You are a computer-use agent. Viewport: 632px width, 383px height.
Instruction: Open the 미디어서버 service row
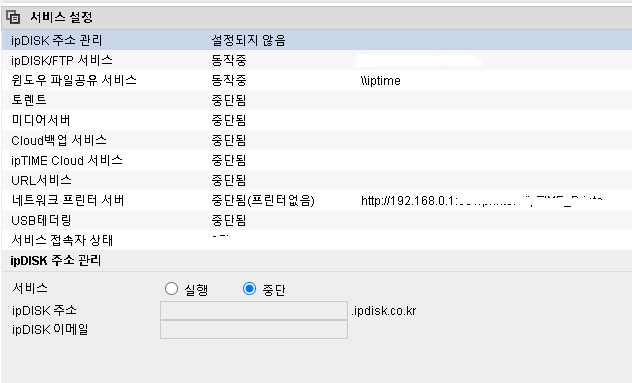[317, 120]
